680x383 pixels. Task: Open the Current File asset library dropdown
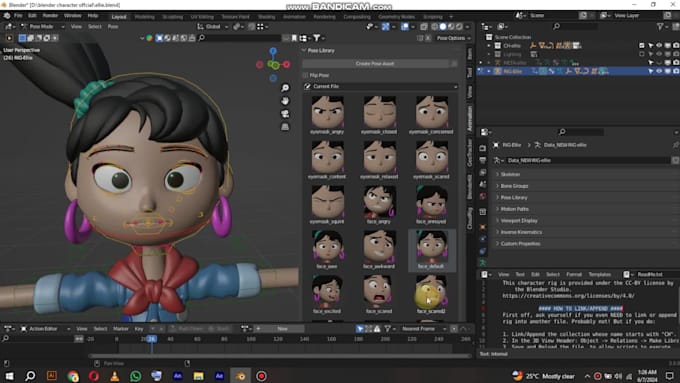380,87
